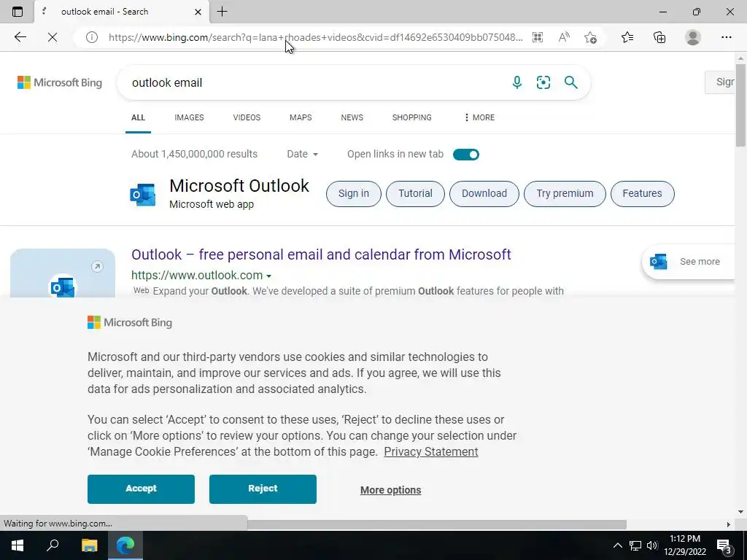
Task: Toggle Open links in new tab switch
Action: (466, 155)
